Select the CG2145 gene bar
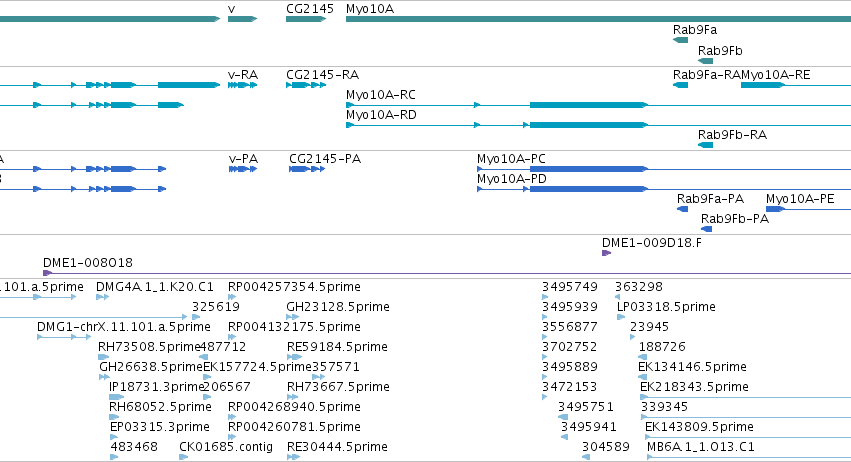The image size is (851, 462). pos(306,19)
